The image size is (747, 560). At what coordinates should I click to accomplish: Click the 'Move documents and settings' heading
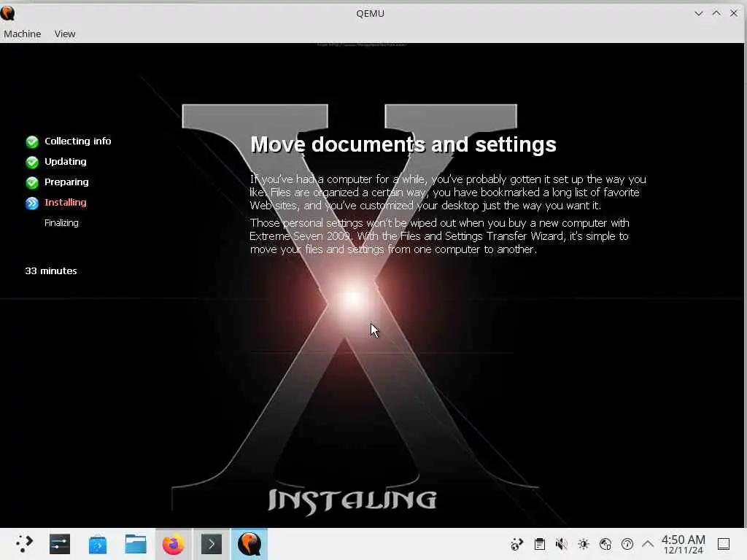click(x=403, y=144)
